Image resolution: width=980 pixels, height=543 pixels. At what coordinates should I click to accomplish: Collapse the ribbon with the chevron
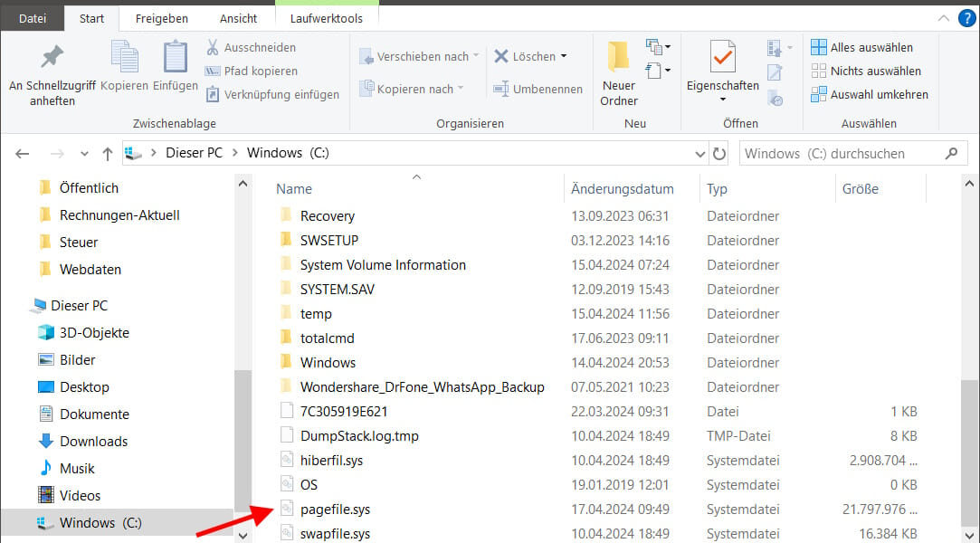[x=943, y=19]
